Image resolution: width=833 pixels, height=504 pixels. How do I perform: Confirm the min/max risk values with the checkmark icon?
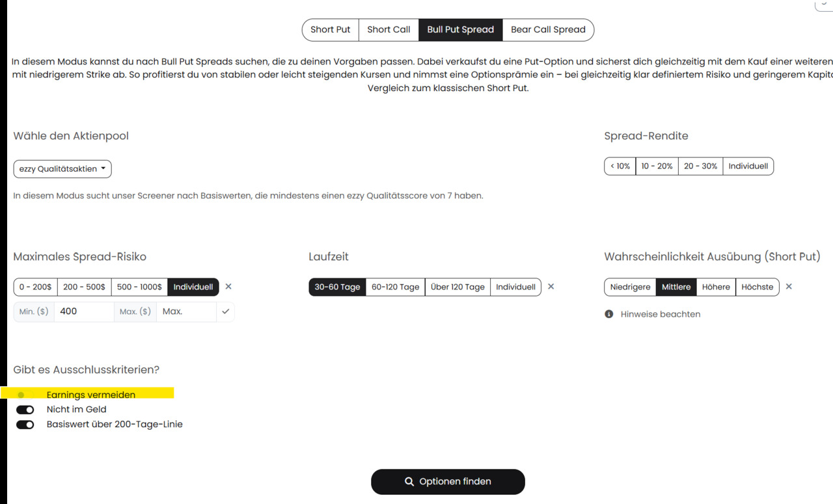click(x=225, y=312)
